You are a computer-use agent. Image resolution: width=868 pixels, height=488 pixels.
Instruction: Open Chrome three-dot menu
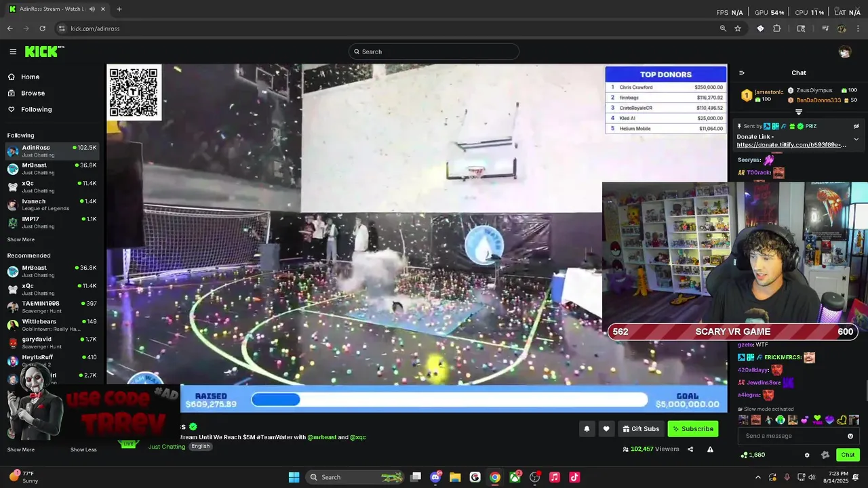click(x=858, y=28)
